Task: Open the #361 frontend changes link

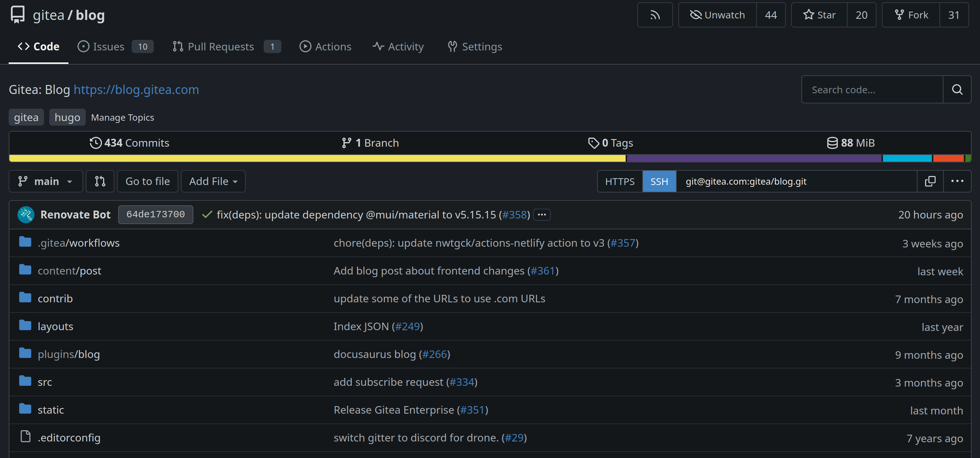Action: tap(543, 270)
